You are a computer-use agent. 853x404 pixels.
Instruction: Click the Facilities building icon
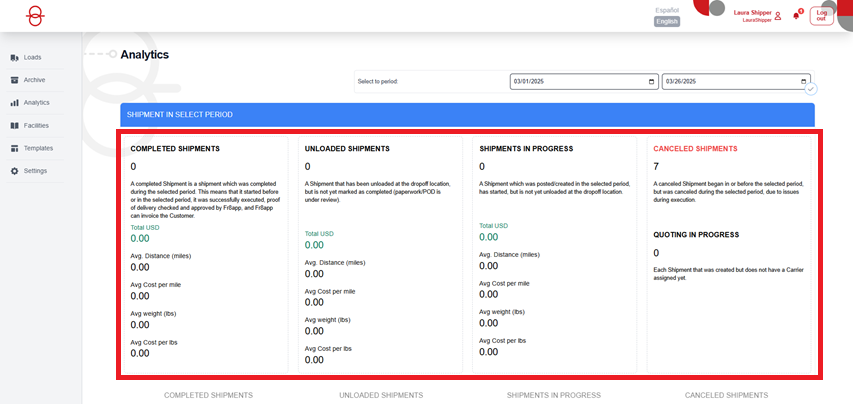click(x=15, y=126)
